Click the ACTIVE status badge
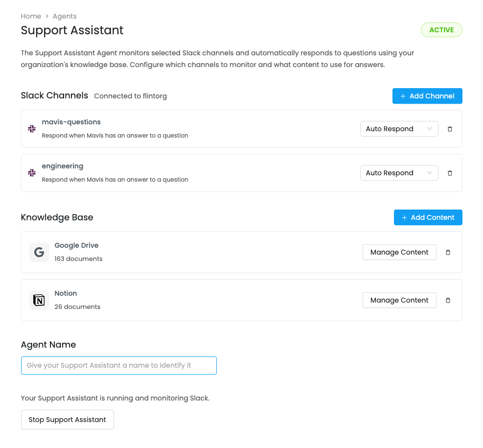This screenshot has height=448, width=483. [x=441, y=30]
